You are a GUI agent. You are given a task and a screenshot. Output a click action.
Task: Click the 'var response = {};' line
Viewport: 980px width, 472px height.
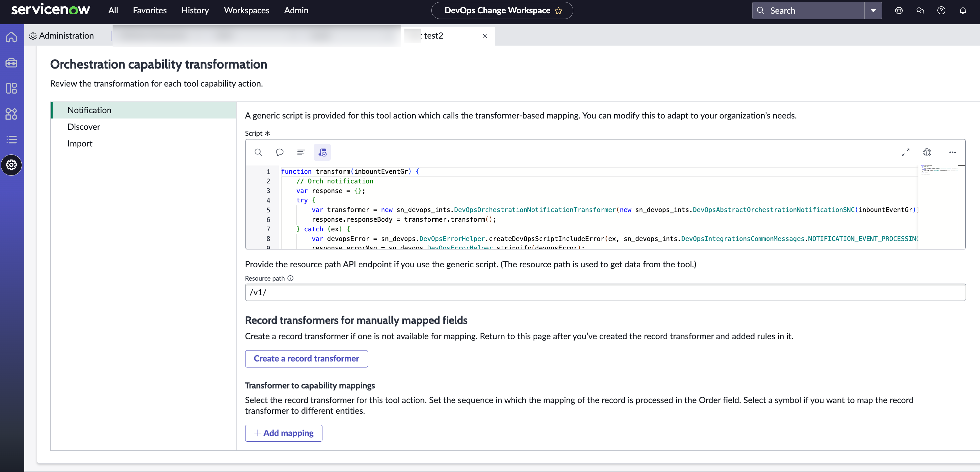(330, 191)
